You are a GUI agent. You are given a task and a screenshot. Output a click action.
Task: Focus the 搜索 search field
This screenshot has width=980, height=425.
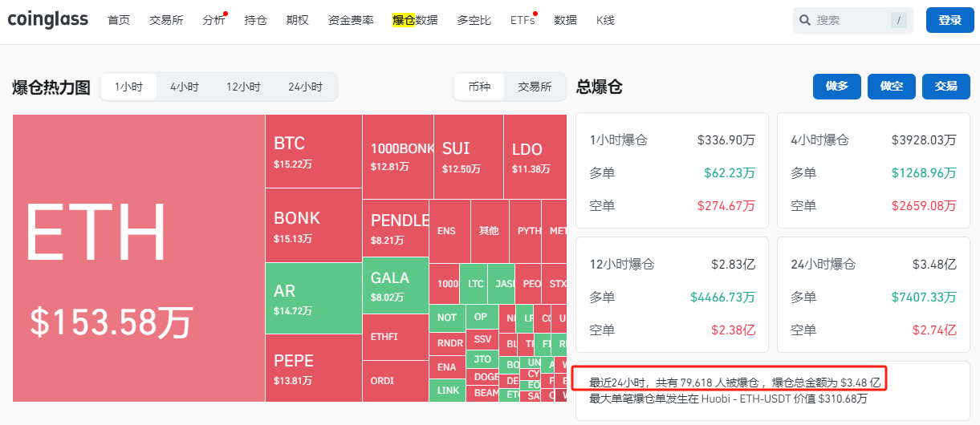click(x=852, y=20)
